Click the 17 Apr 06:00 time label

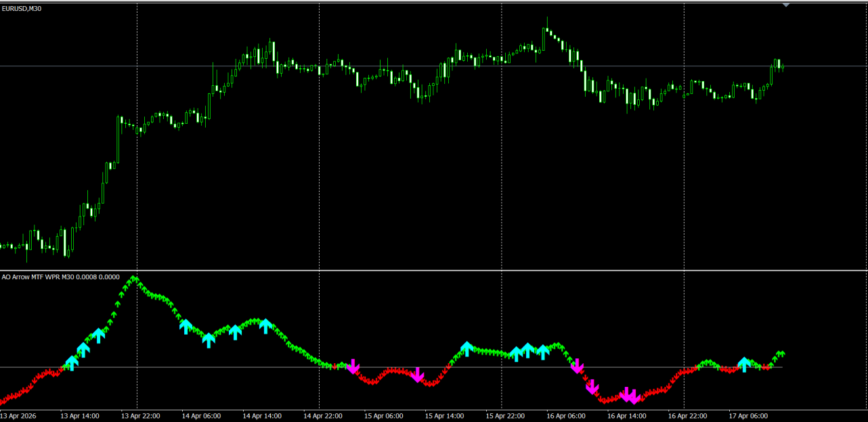[749, 416]
